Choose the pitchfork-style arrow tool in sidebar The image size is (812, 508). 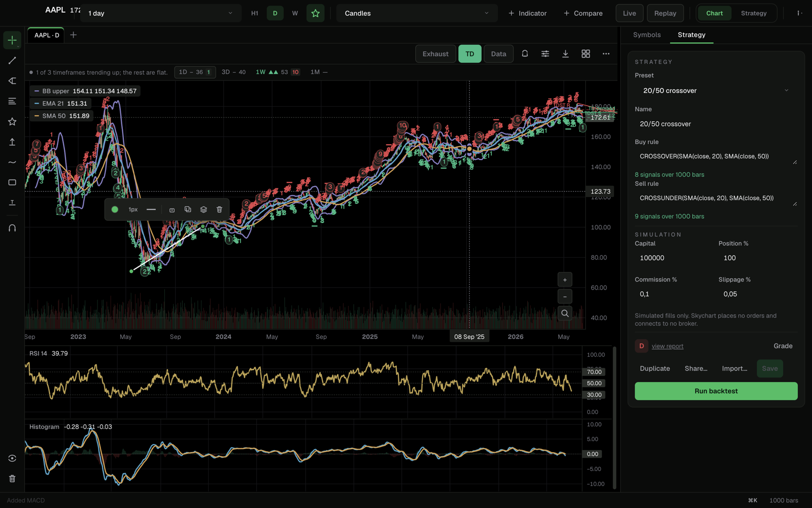click(x=12, y=81)
